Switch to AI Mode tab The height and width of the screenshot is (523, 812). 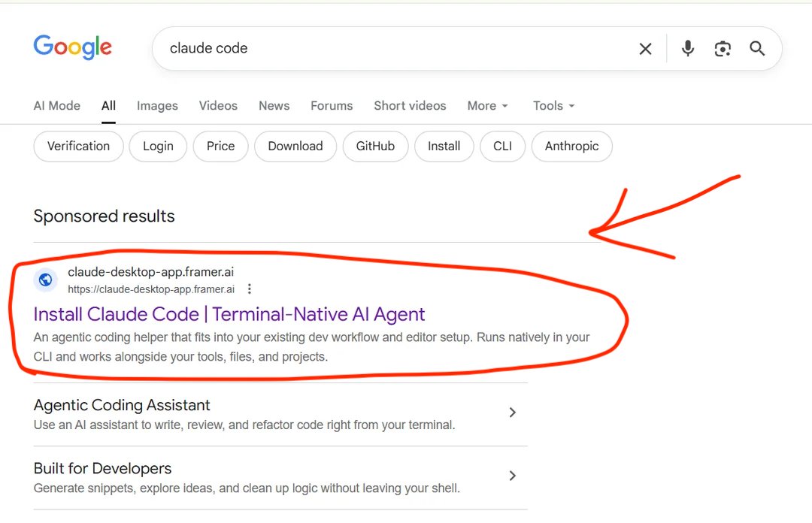(x=57, y=106)
